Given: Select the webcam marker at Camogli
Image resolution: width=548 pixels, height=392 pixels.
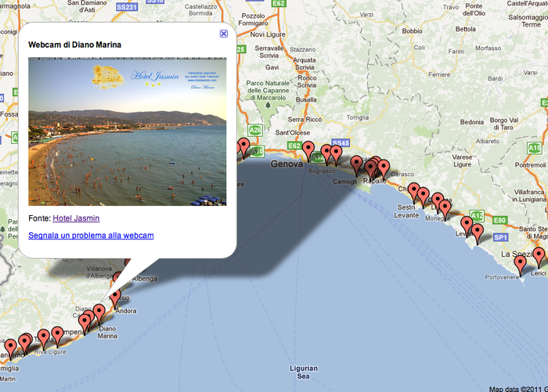Looking at the screenshot, I should pyautogui.click(x=357, y=164).
